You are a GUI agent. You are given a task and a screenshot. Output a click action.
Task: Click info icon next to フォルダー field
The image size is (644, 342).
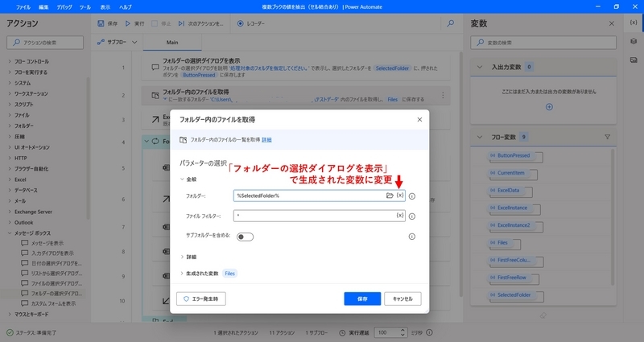pyautogui.click(x=412, y=196)
